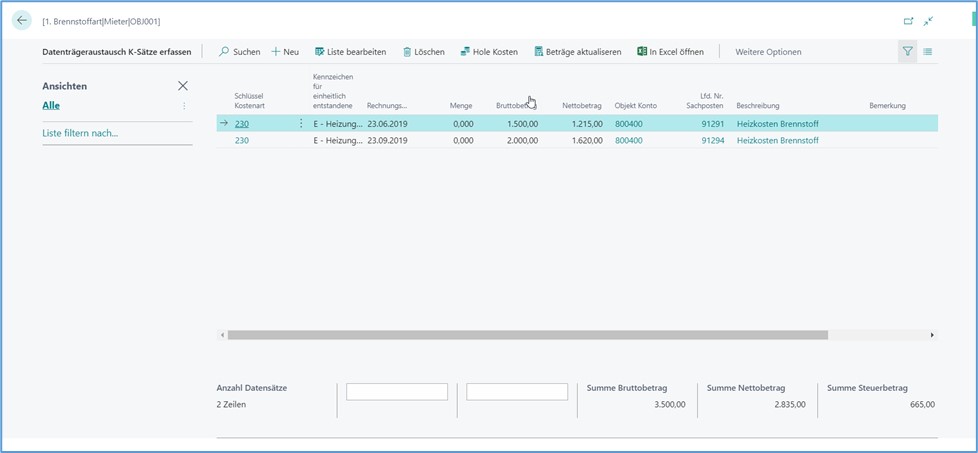Open page in new window icon

point(908,21)
